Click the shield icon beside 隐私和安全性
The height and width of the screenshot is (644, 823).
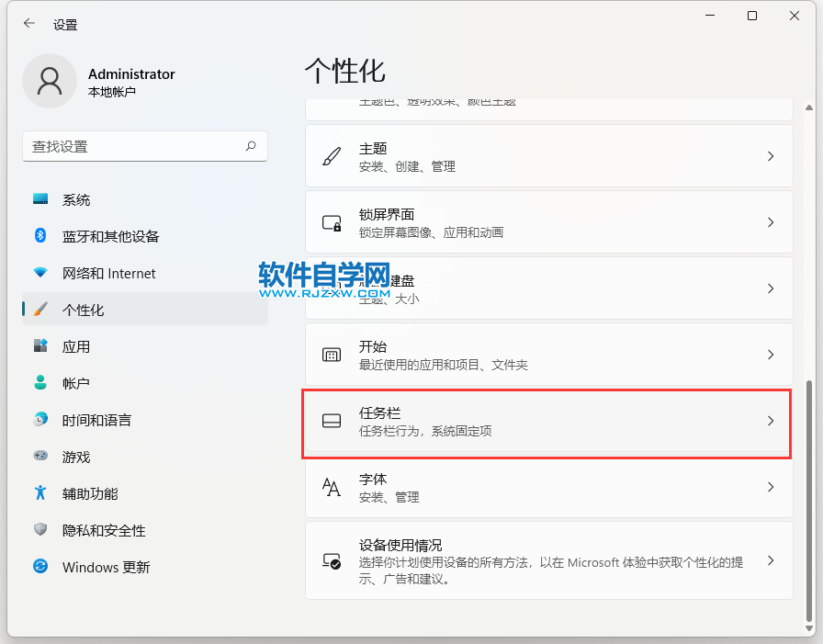coord(40,529)
